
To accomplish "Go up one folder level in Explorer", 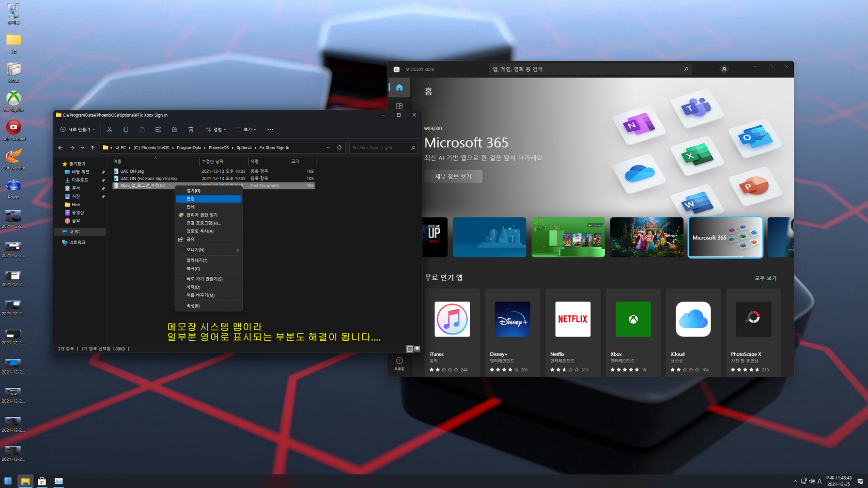I will pos(93,148).
